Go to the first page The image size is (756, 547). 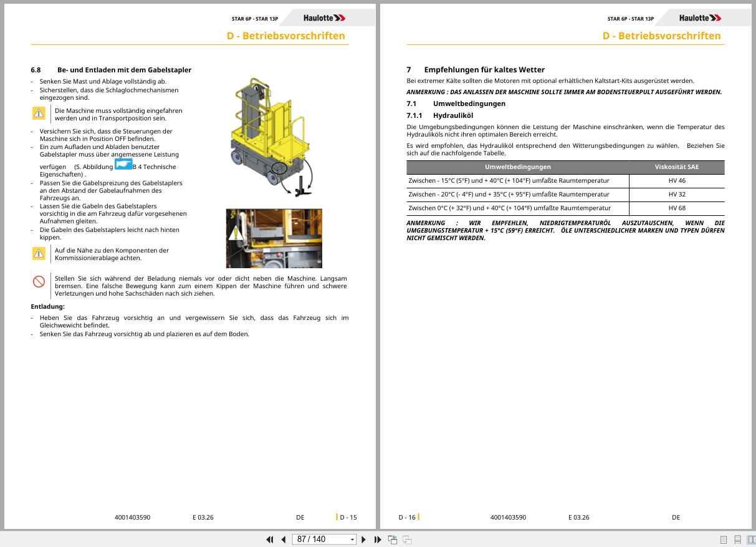(x=270, y=540)
